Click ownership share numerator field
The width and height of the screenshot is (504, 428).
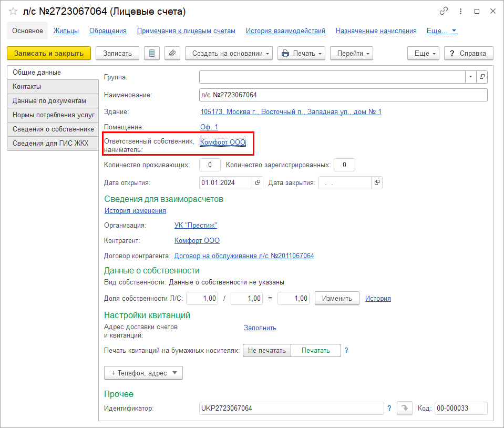(202, 299)
